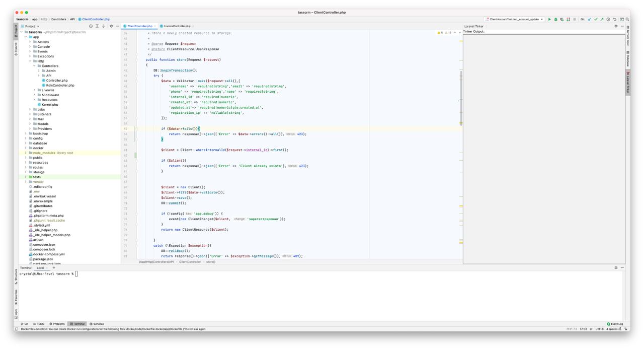
Task: Open composer.json in project tree
Action: [44, 245]
